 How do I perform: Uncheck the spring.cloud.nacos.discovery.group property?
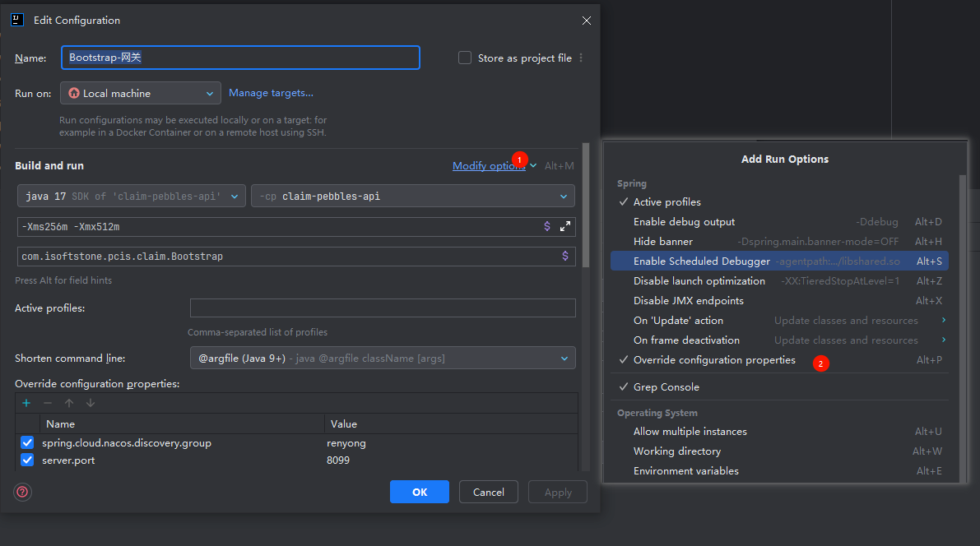[27, 442]
